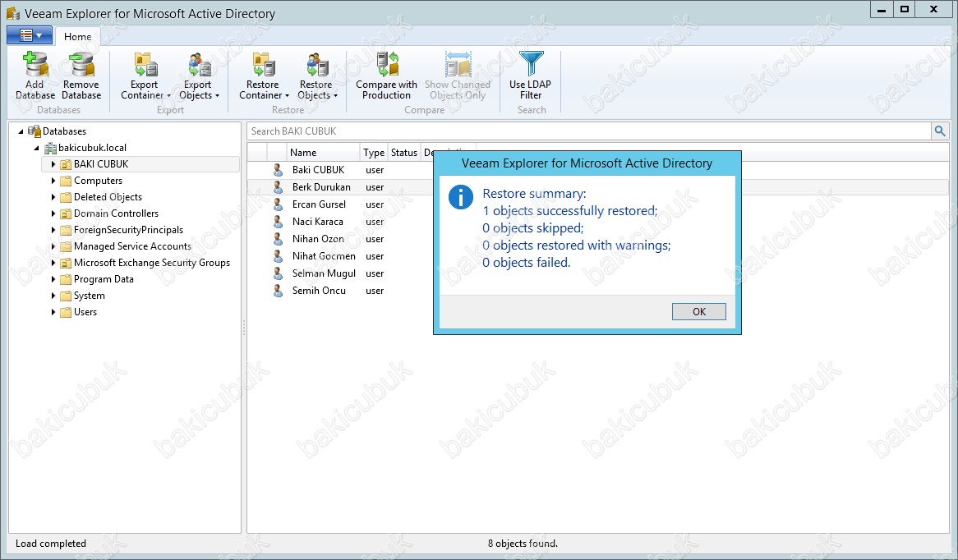Click the "8 objects found." status text
The image size is (958, 560).
(x=523, y=544)
